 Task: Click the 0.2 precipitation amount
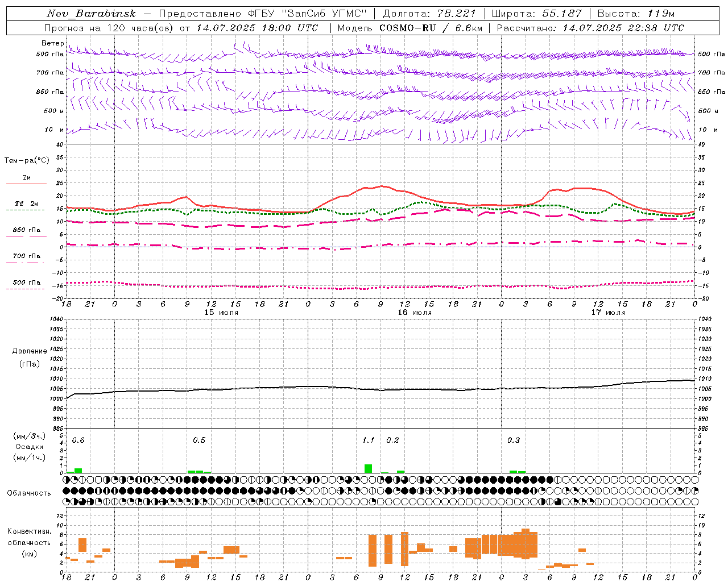(x=392, y=440)
